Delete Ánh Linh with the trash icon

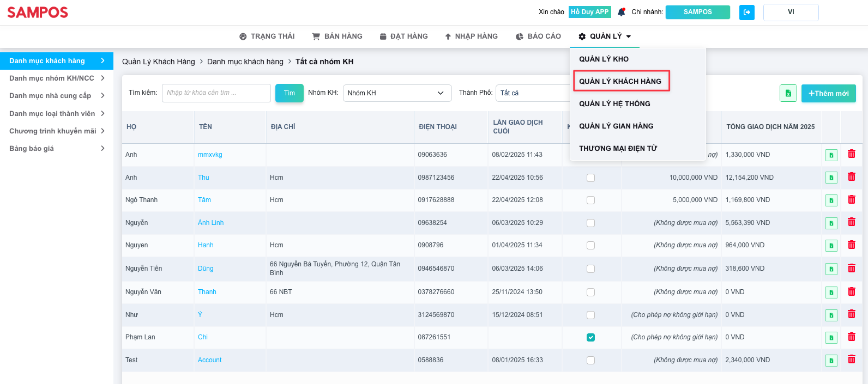click(x=852, y=222)
